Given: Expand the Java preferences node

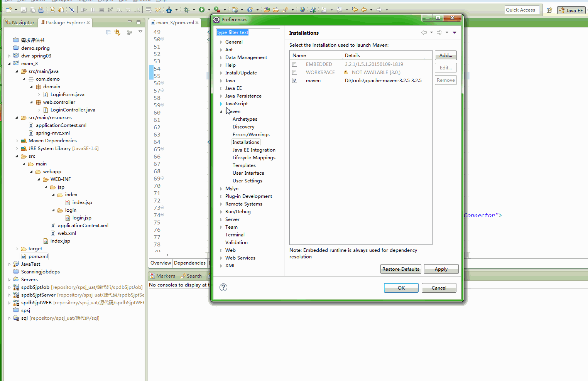Looking at the screenshot, I should [221, 81].
